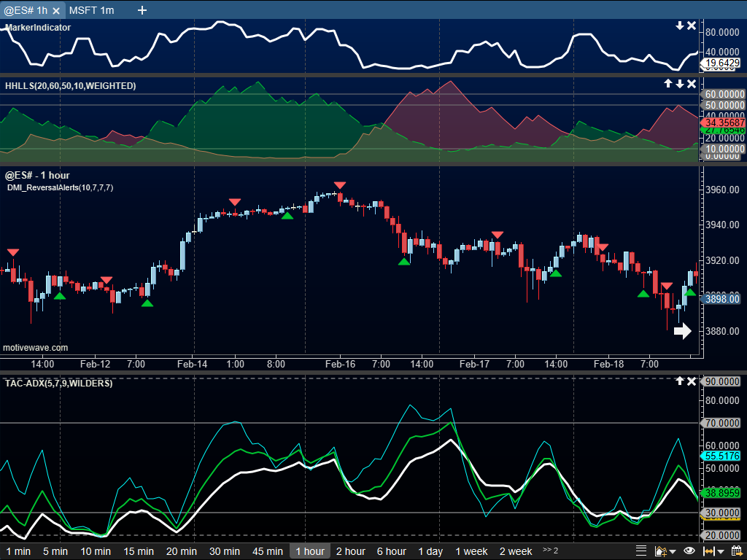Expand the dropdown next to the add study icon
The image size is (747, 560).
pyautogui.click(x=672, y=551)
